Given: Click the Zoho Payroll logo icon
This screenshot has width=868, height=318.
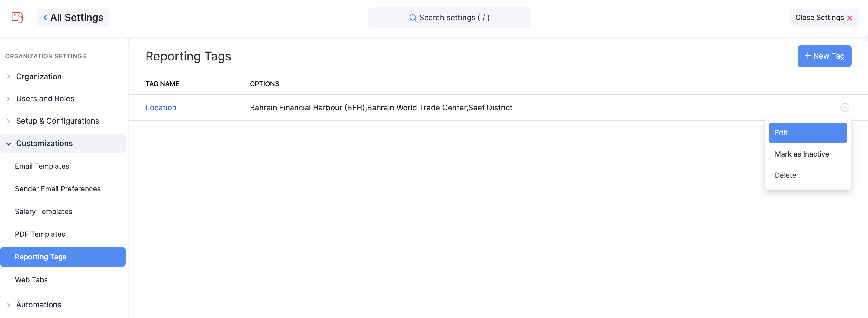Looking at the screenshot, I should point(17,18).
